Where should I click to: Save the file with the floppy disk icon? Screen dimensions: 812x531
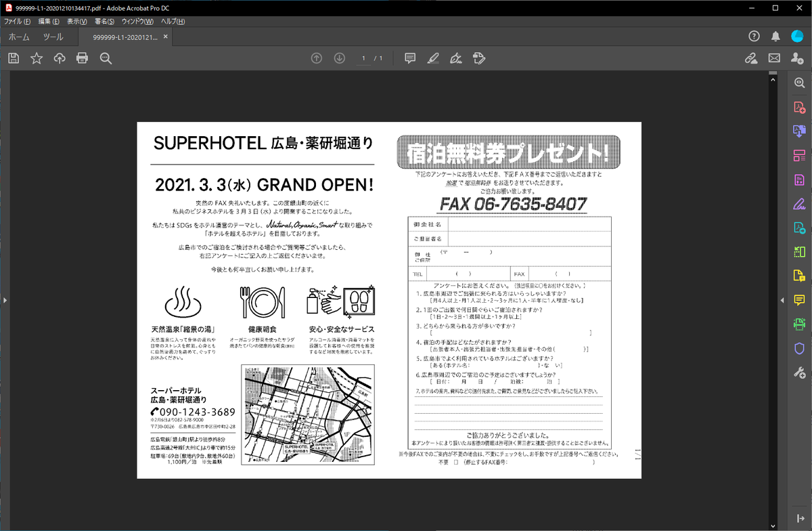(14, 58)
